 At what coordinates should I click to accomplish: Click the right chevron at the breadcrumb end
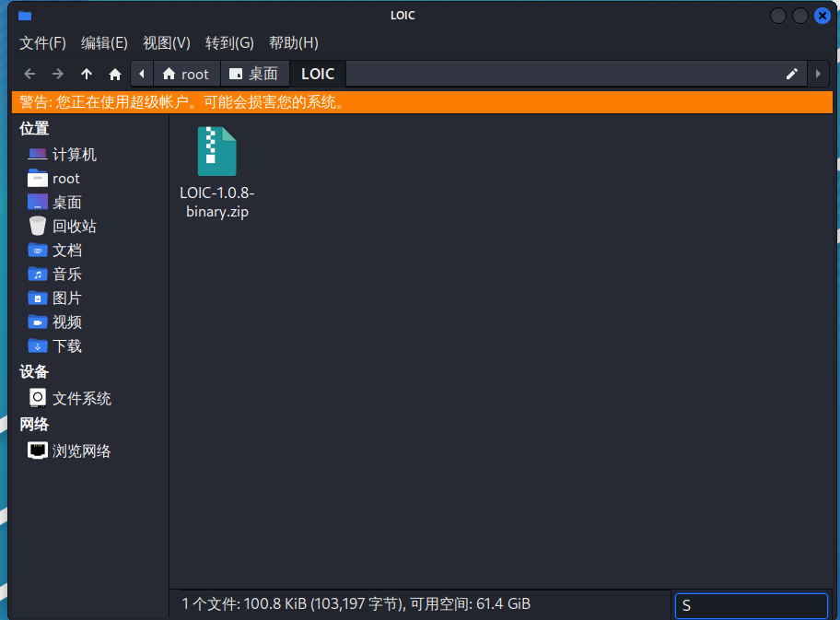pos(818,74)
